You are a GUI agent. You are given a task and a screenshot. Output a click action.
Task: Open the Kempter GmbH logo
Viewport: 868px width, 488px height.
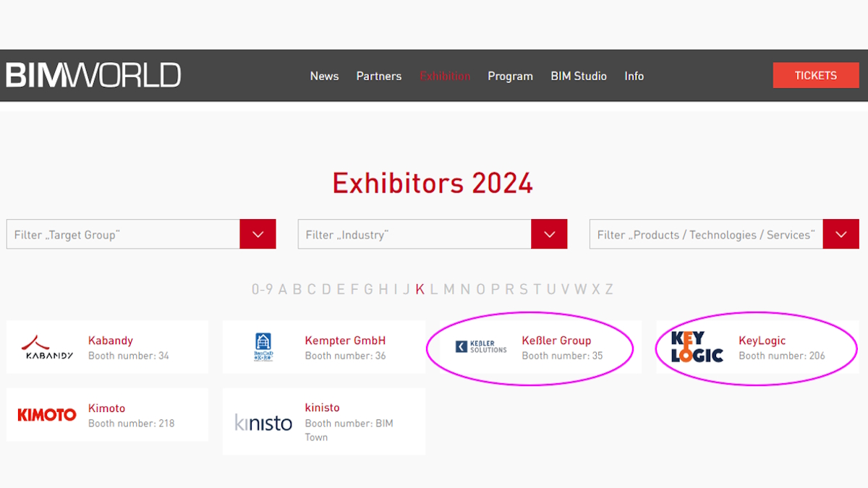click(263, 347)
